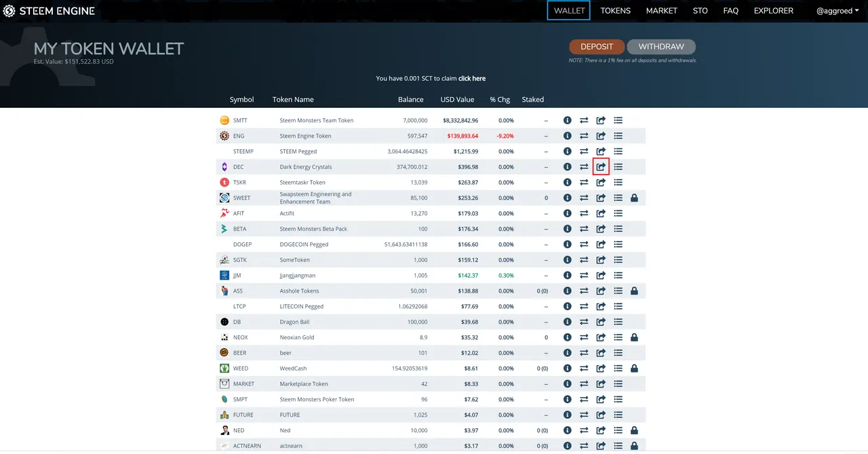Click the 'LITECOIN Pegged' token name
868x454 pixels.
302,306
